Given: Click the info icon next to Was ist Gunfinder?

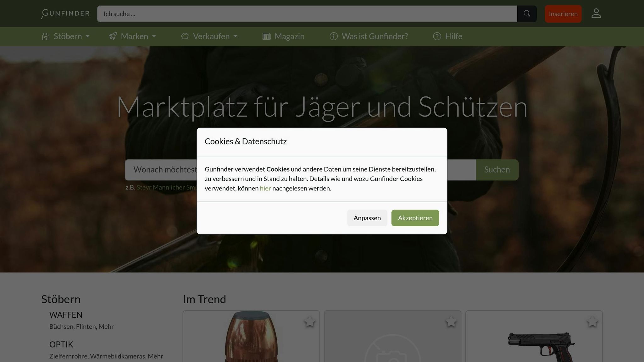Looking at the screenshot, I should click(x=334, y=36).
